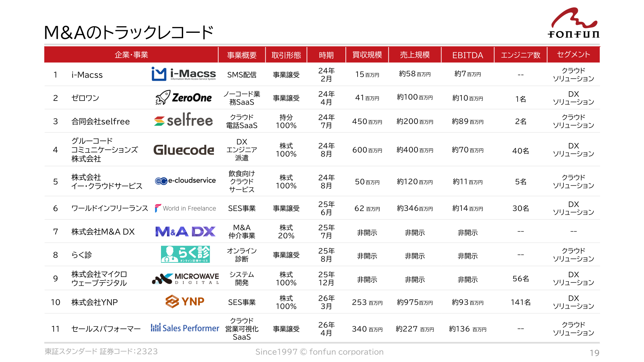
Task: Select the 株式会社YNP name
Action: [94, 302]
